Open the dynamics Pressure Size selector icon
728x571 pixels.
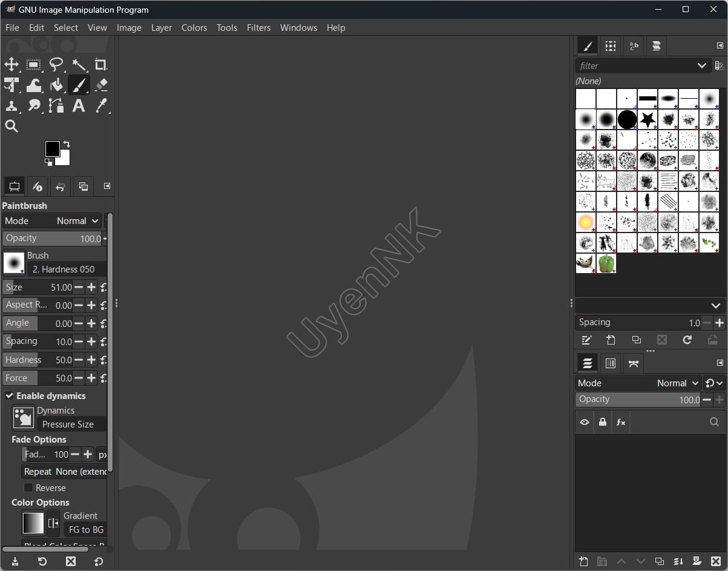pos(24,418)
